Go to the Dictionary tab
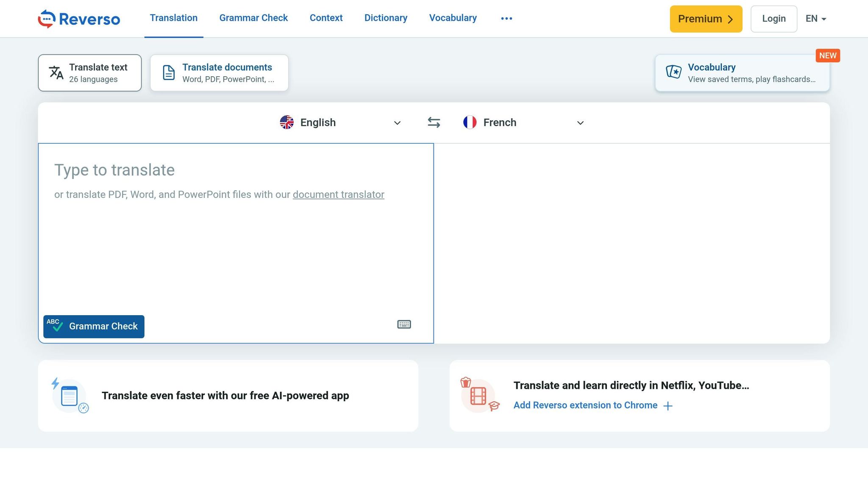The width and height of the screenshot is (868, 488). (386, 18)
